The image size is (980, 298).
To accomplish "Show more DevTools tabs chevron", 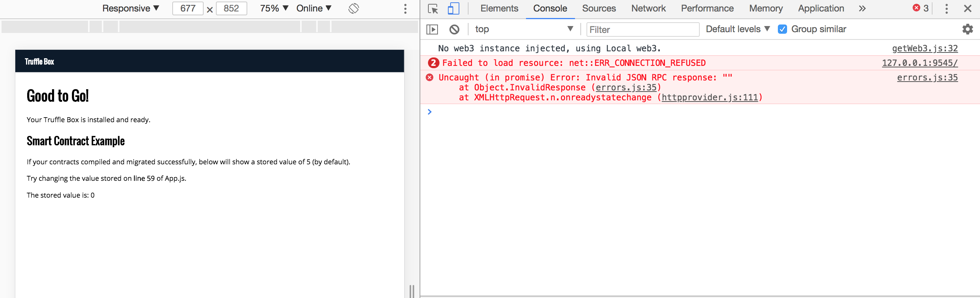I will click(x=862, y=8).
